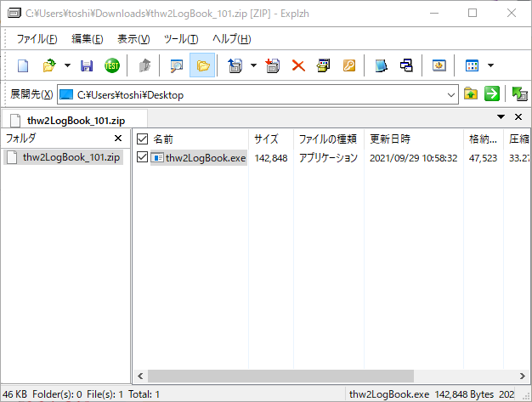This screenshot has height=402, width=532.
Task: Open the 表示(V) menu
Action: point(133,39)
